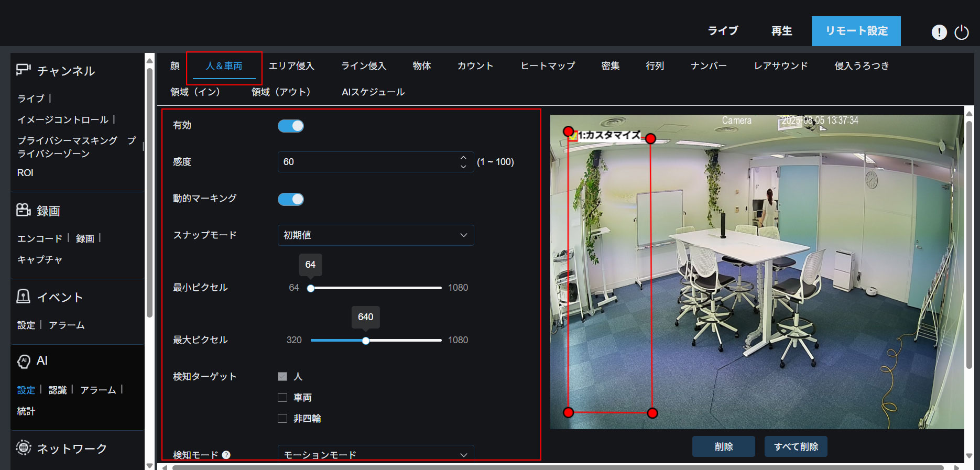The image size is (980, 470).
Task: Click the 削除 button
Action: pyautogui.click(x=724, y=446)
